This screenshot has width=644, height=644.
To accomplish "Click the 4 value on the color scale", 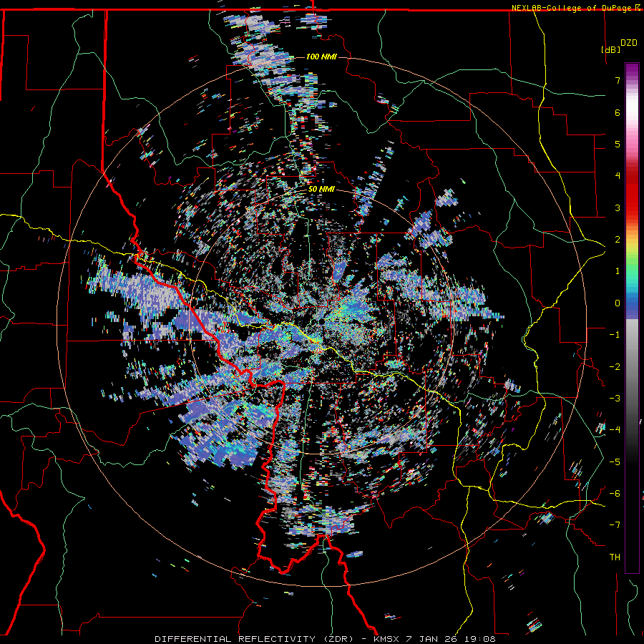I will pos(618,176).
